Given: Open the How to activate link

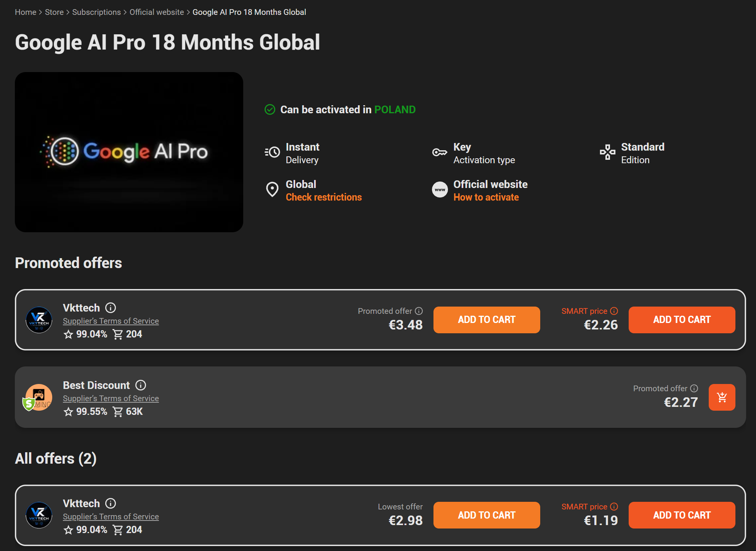Looking at the screenshot, I should [x=486, y=197].
